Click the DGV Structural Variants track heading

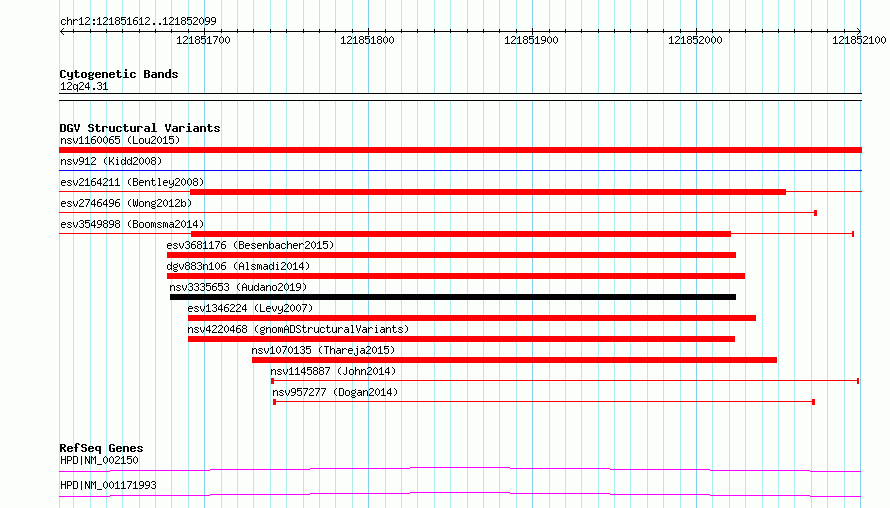click(140, 128)
